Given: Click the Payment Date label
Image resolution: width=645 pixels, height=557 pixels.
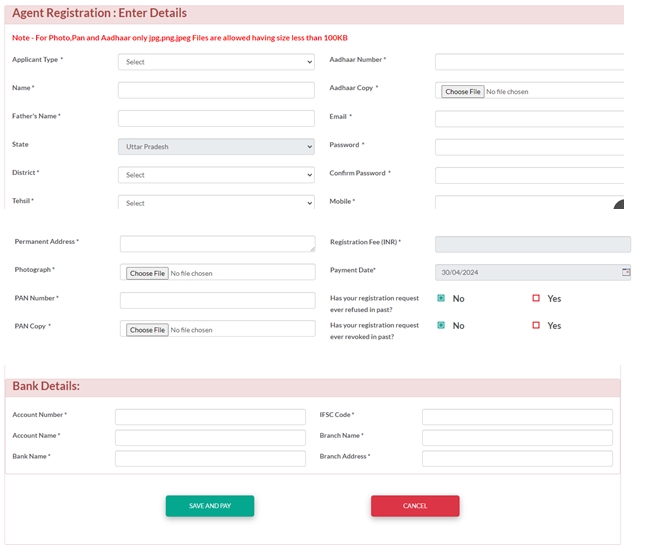Looking at the screenshot, I should 353,270.
